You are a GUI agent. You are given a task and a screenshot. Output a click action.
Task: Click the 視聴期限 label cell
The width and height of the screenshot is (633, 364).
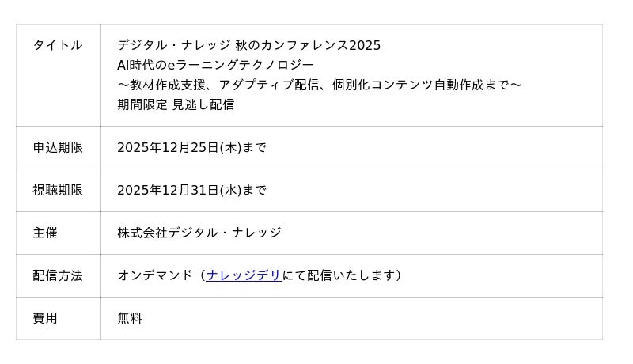click(58, 190)
